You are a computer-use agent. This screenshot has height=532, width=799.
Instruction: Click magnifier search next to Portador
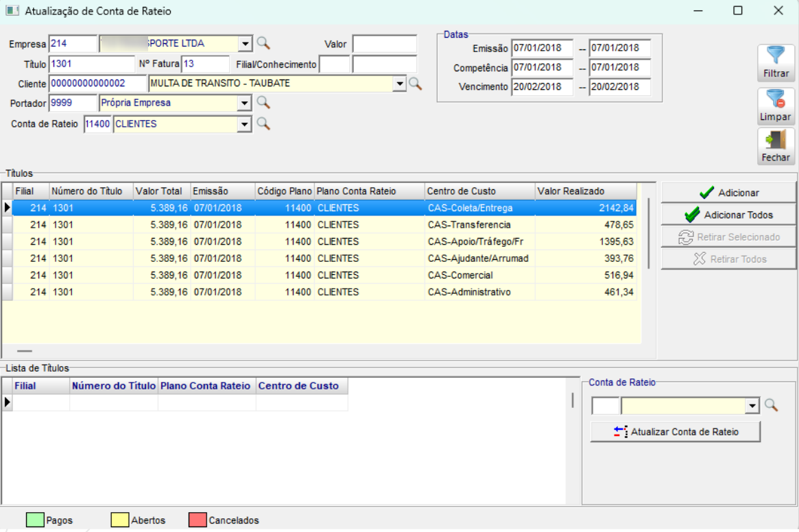263,103
